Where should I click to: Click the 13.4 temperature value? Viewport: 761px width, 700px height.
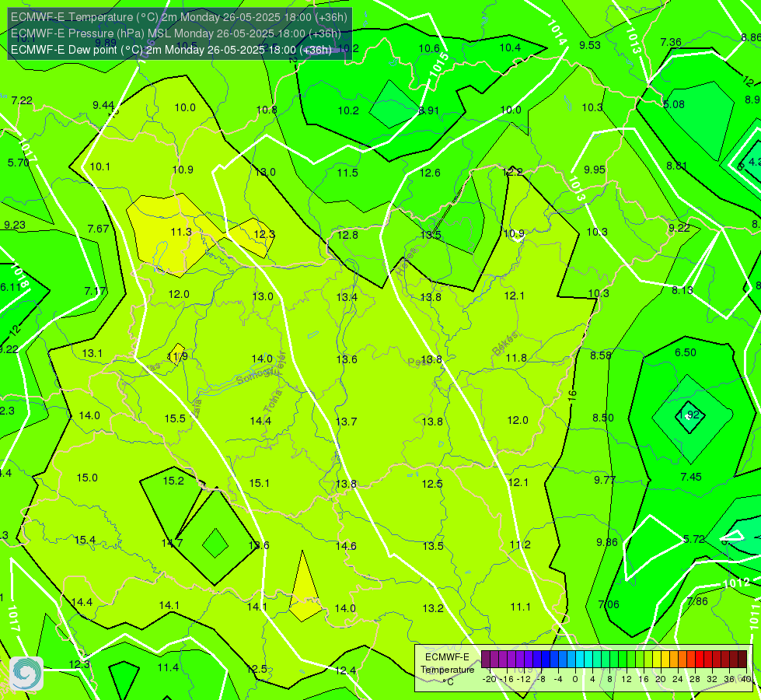[x=347, y=297]
